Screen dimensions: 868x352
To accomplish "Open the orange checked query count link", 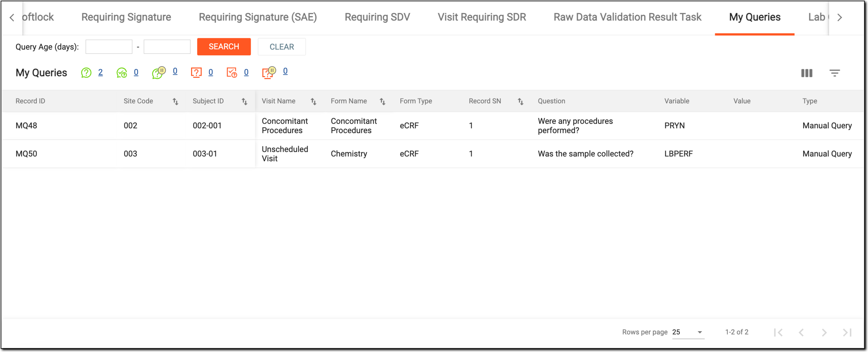I will click(246, 72).
